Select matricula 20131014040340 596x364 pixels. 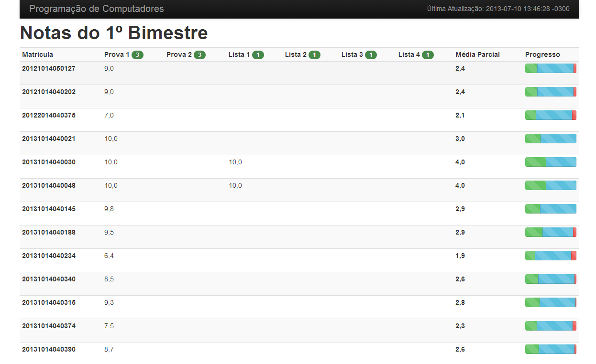(49, 279)
